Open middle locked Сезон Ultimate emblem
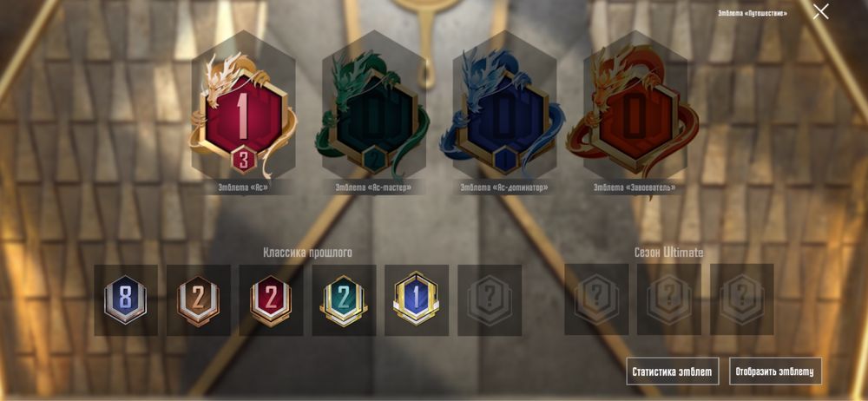The image size is (868, 401). [x=668, y=299]
